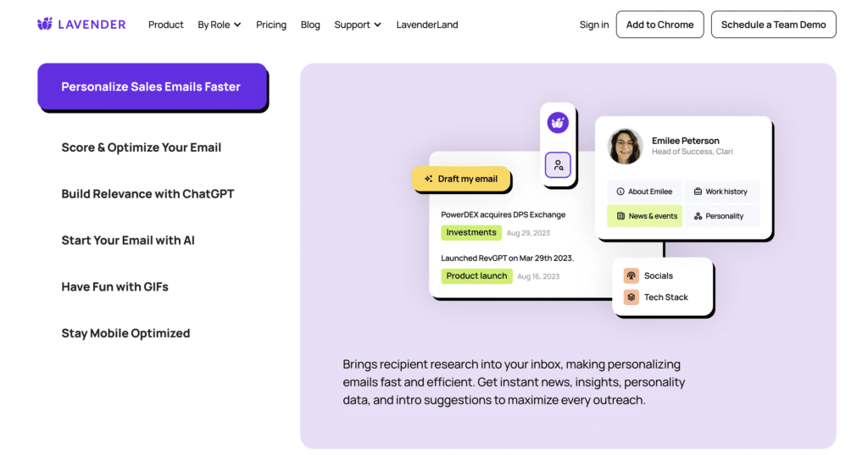This screenshot has width=868, height=455.
Task: Click the LAVENDER wordmark
Action: click(92, 25)
